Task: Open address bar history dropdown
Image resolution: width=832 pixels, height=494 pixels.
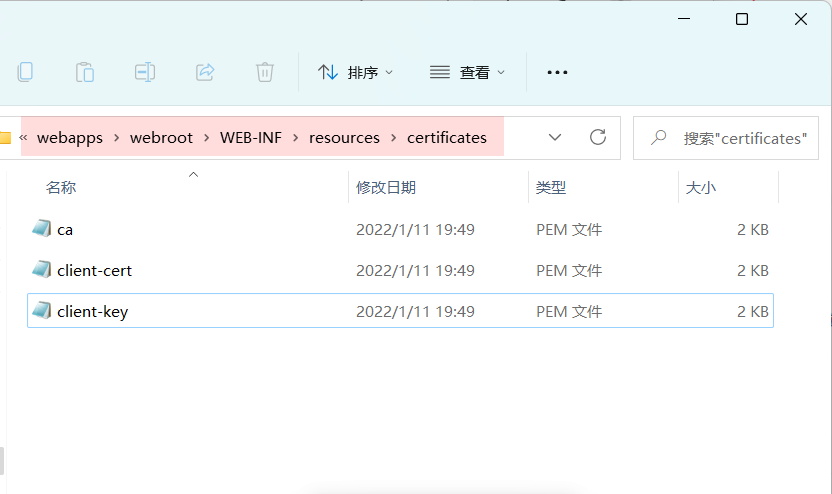Action: pyautogui.click(x=554, y=137)
